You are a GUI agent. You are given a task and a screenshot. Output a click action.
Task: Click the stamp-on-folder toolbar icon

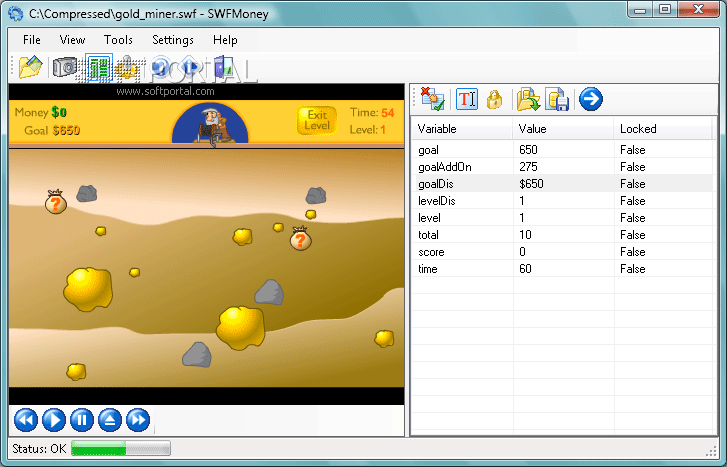[127, 68]
